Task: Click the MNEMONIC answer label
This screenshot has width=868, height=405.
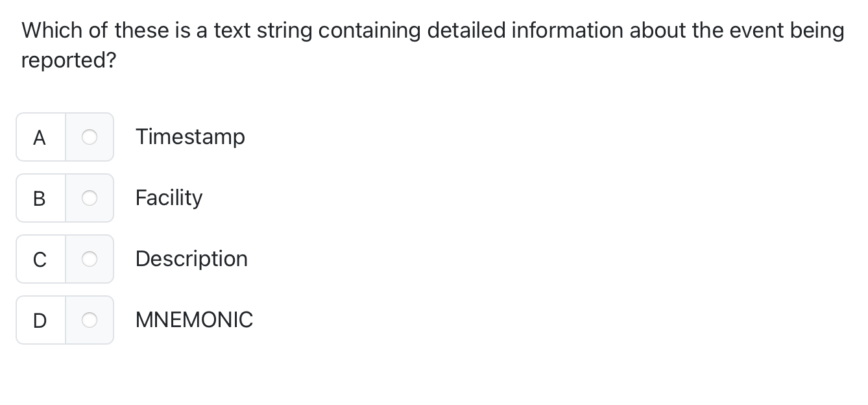Action: pyautogui.click(x=194, y=320)
